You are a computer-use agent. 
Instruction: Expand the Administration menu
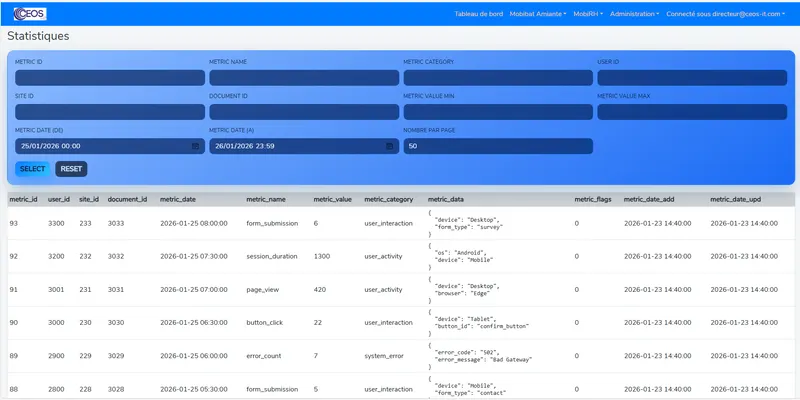(634, 14)
